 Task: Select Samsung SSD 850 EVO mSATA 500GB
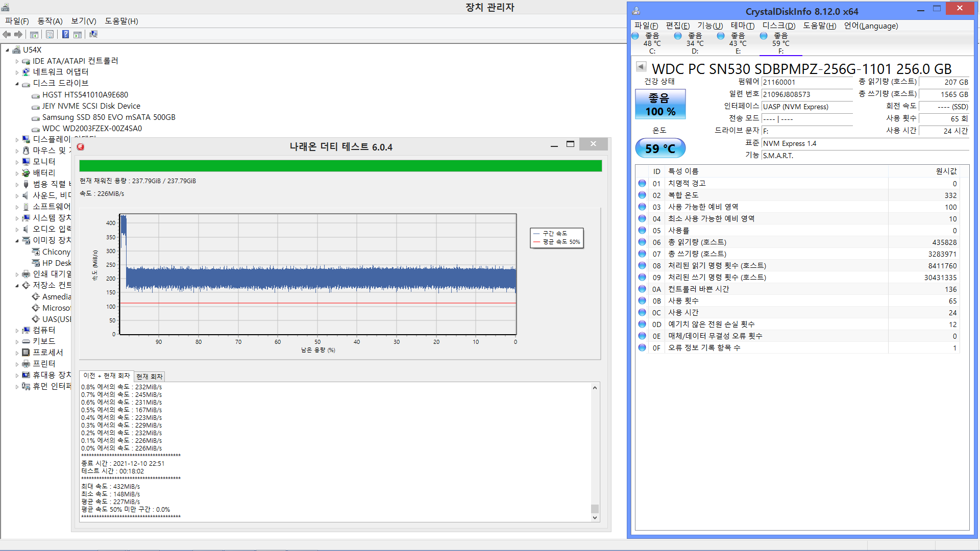pyautogui.click(x=109, y=117)
